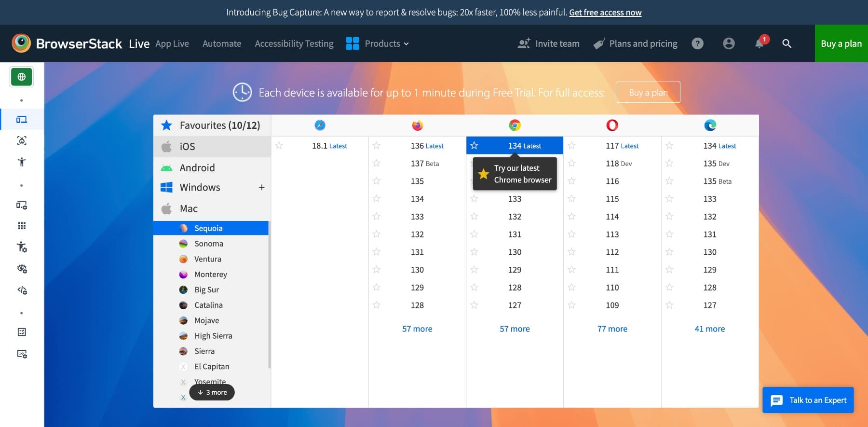Open Favourites (10/12) list

(212, 125)
